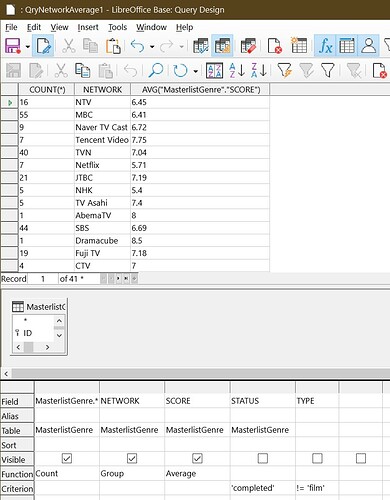Screen dimensions: 390x500
Task: Click the AutoFilter icon
Action: tap(284, 70)
